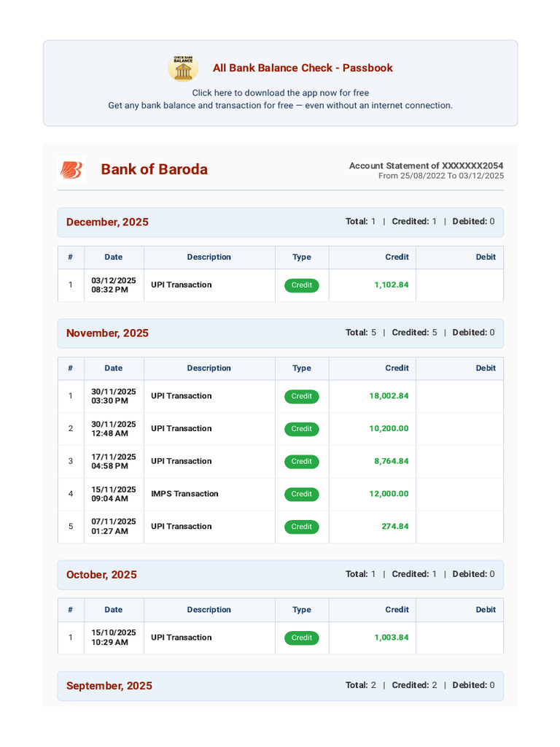Click the Credit badge for IMPS Transaction row

(302, 495)
